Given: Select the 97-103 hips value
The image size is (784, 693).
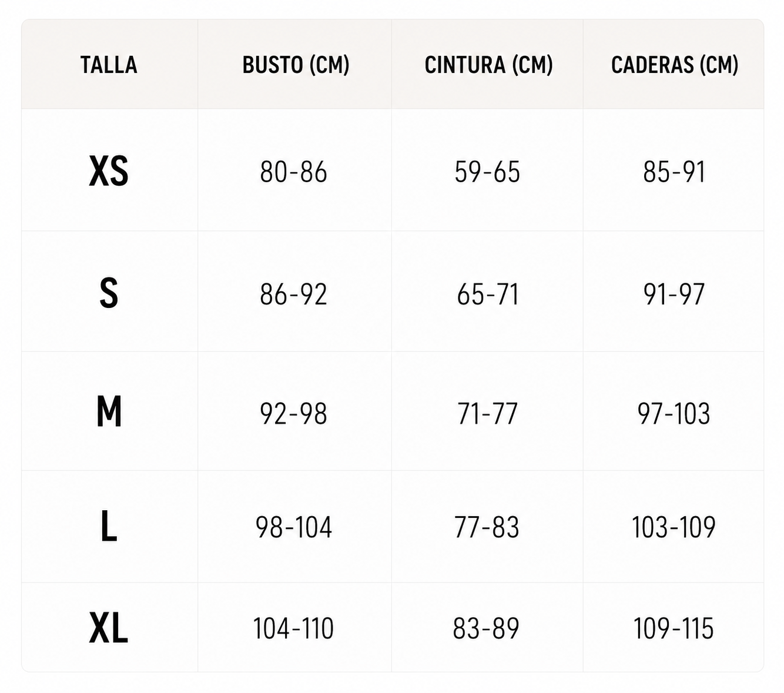Looking at the screenshot, I should tap(674, 413).
